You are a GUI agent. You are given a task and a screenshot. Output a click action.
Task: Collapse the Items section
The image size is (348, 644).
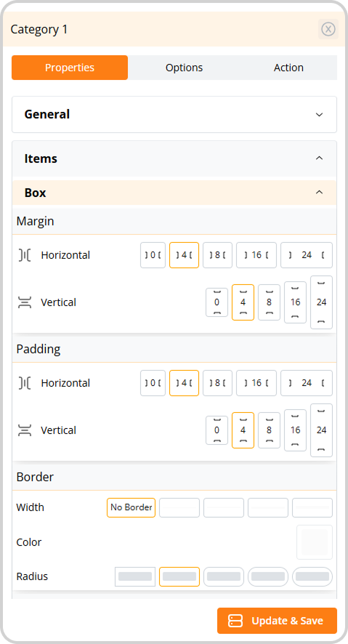[174, 158]
